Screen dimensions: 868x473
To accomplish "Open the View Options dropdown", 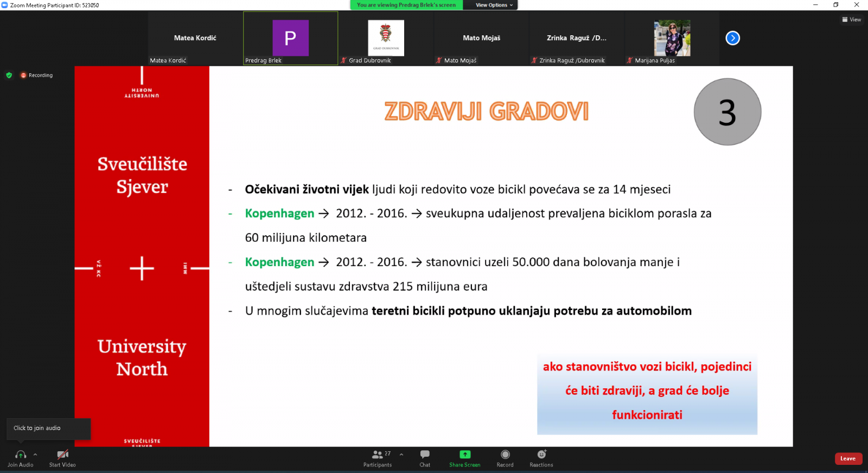I will [x=494, y=5].
